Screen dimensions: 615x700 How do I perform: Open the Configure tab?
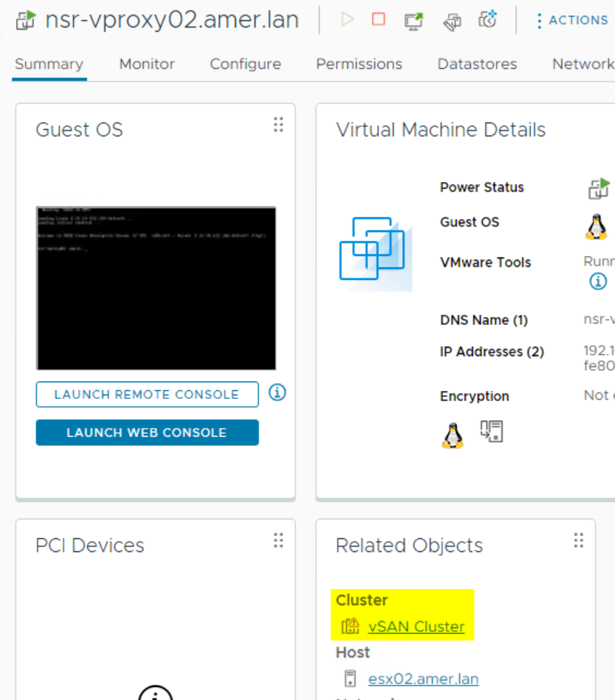tap(245, 64)
